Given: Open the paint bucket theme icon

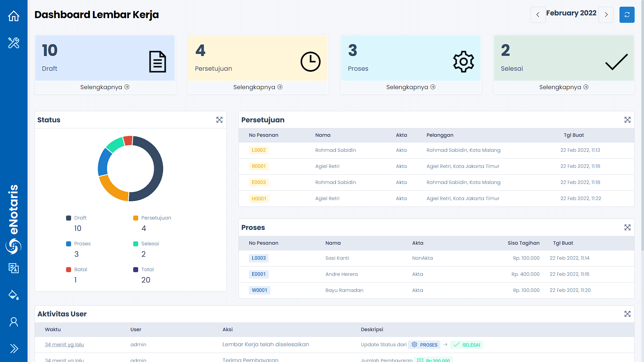Looking at the screenshot, I should click(14, 295).
